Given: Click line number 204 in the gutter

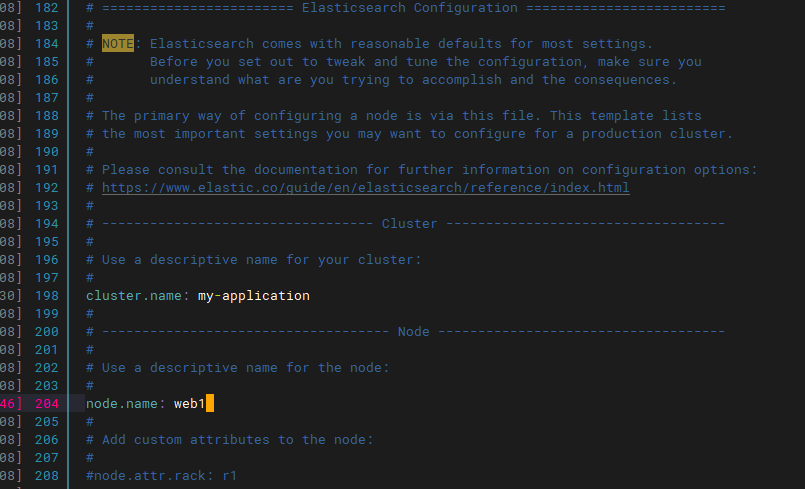Looking at the screenshot, I should coord(47,403).
